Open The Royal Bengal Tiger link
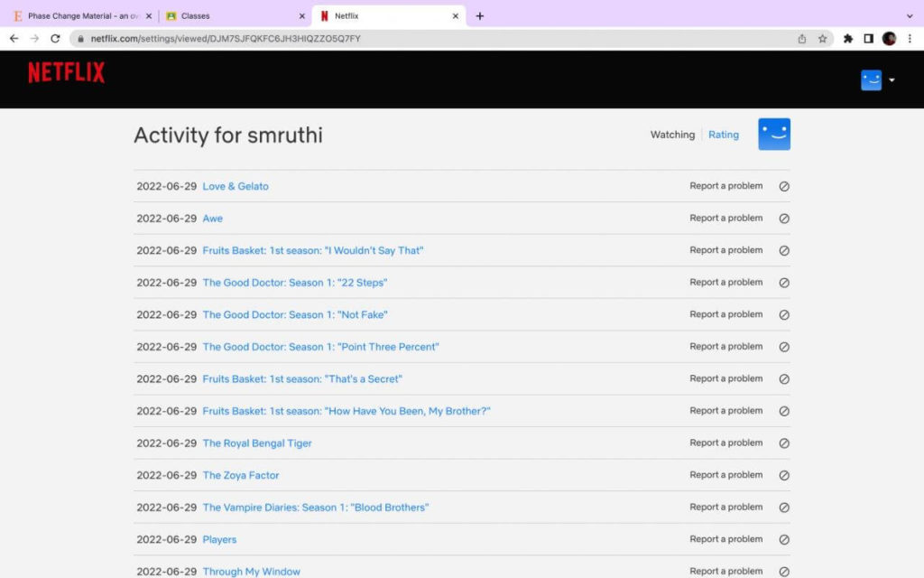The width and height of the screenshot is (924, 578). pos(257,443)
